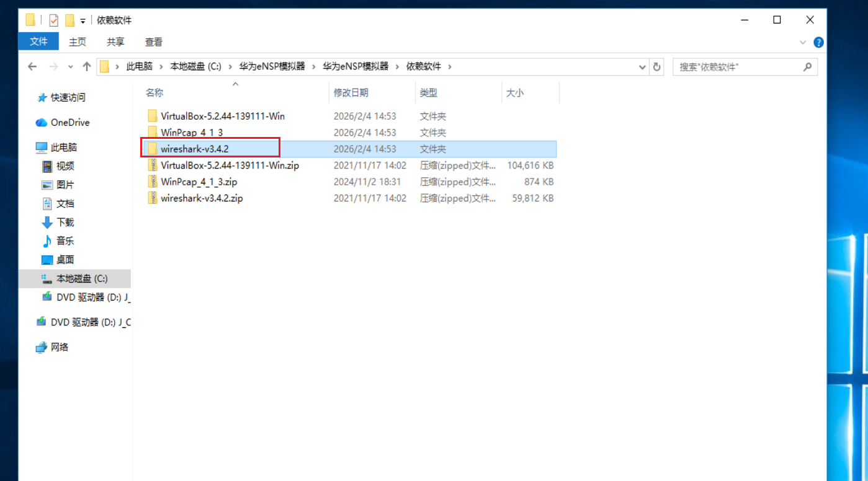Select the VirtualBox-5.2.44-139111-Win folder icon
Screen dimensions: 868x481
pyautogui.click(x=153, y=116)
